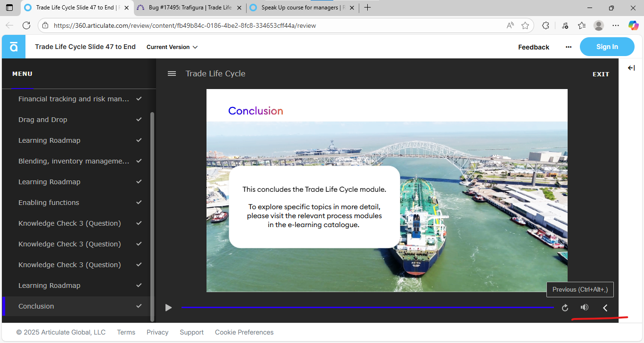Image resolution: width=644 pixels, height=343 pixels.
Task: Open the Feedback panel
Action: (x=533, y=47)
